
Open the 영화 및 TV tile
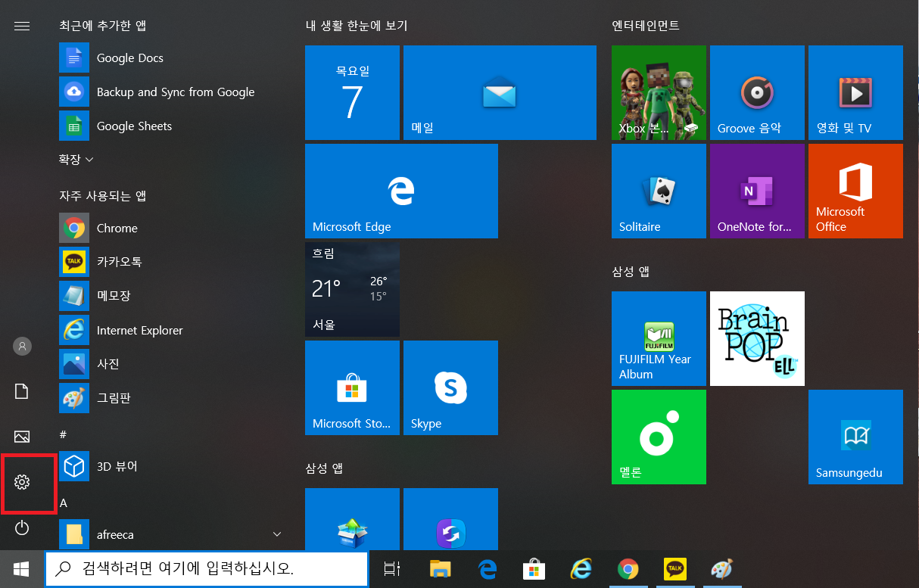(855, 92)
